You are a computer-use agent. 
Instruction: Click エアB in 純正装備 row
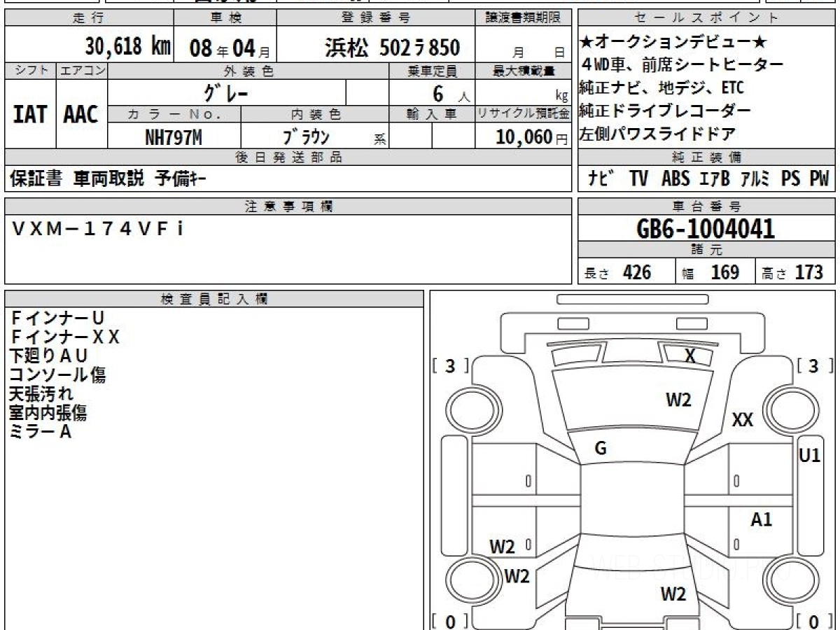click(x=715, y=178)
